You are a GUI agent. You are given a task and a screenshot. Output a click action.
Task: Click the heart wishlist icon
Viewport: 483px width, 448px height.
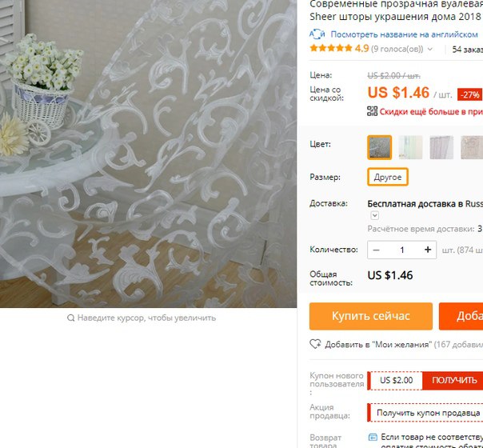point(315,344)
